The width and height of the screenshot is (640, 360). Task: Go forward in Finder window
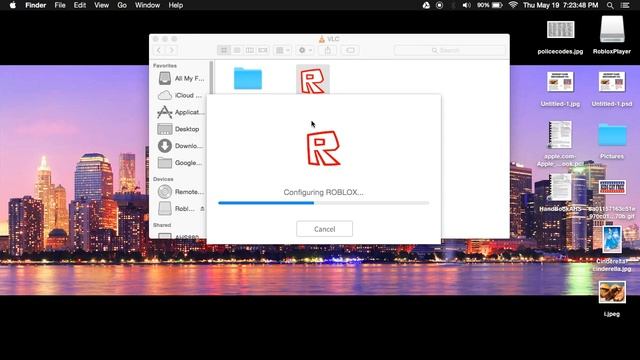click(171, 50)
